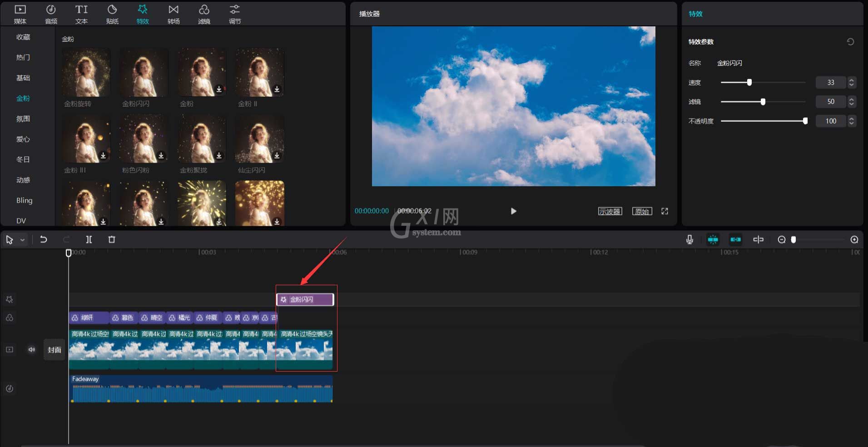This screenshot has width=868, height=447.
Task: Choose the 金粉闪闪 effect thumbnail
Action: tap(144, 73)
